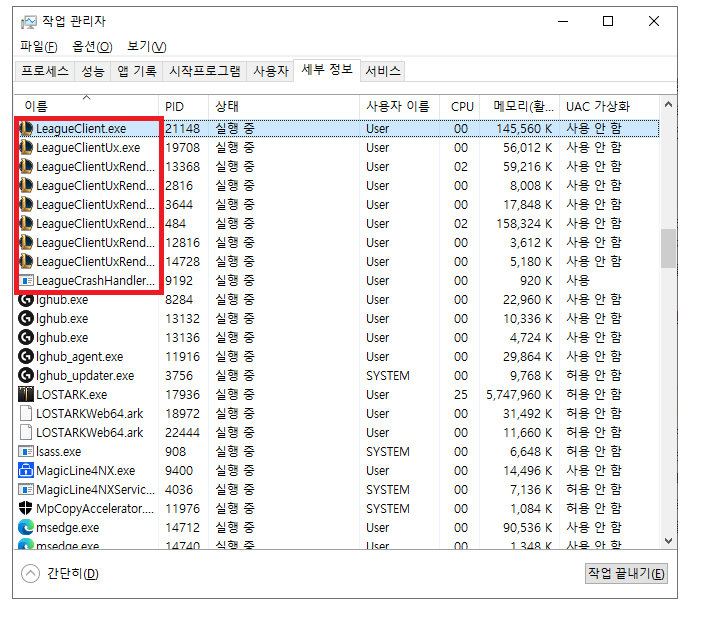The width and height of the screenshot is (702, 624).
Task: Click LeagueClientUxRender icon with PID 14728
Action: point(26,261)
